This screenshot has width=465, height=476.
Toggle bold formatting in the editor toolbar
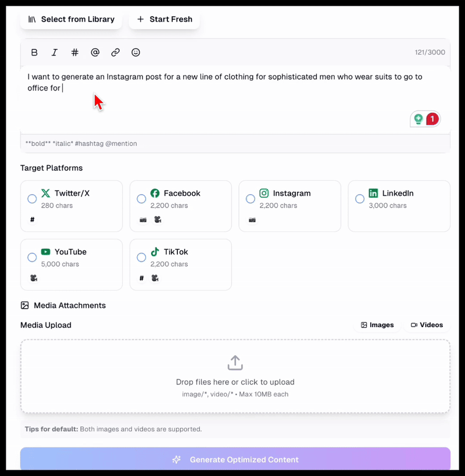34,52
